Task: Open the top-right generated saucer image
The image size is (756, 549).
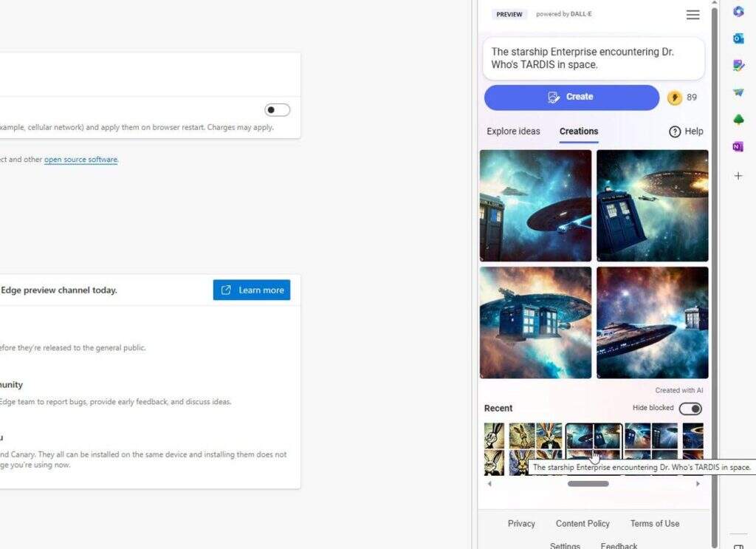Action: [653, 205]
